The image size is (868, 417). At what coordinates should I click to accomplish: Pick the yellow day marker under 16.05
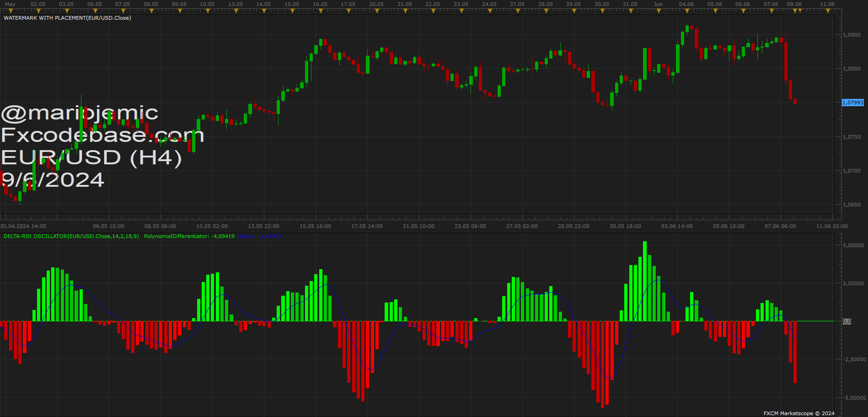tap(320, 11)
